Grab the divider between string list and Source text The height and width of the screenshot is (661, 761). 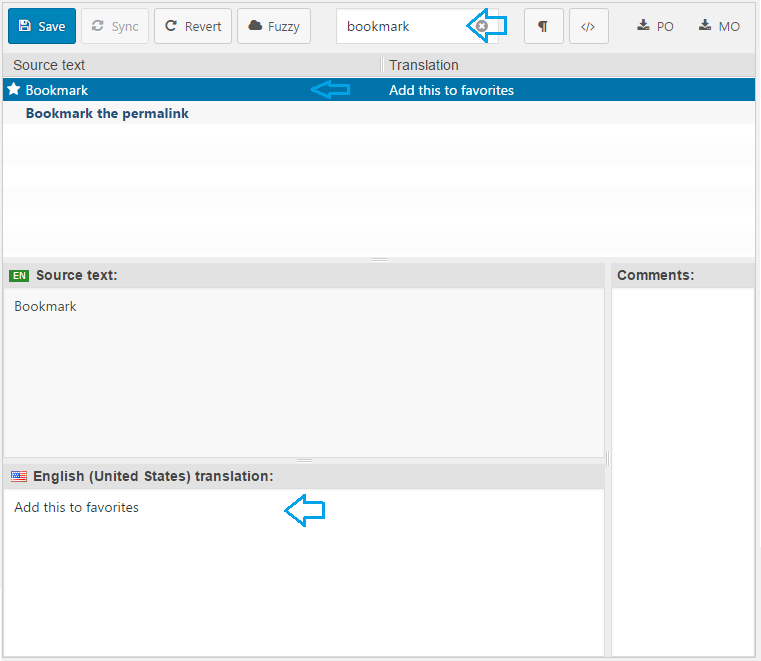click(379, 259)
